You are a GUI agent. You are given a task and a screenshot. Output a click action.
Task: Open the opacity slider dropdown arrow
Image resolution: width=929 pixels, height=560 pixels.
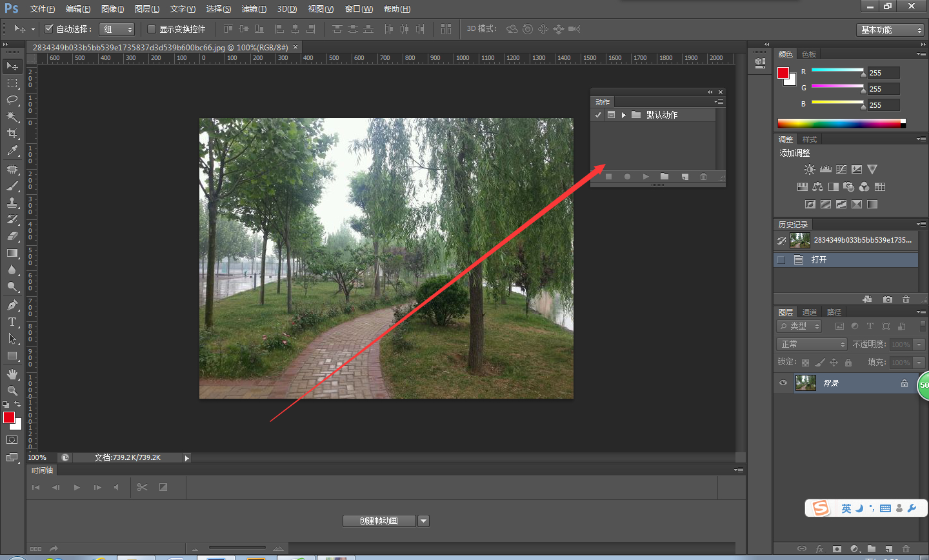[919, 345]
